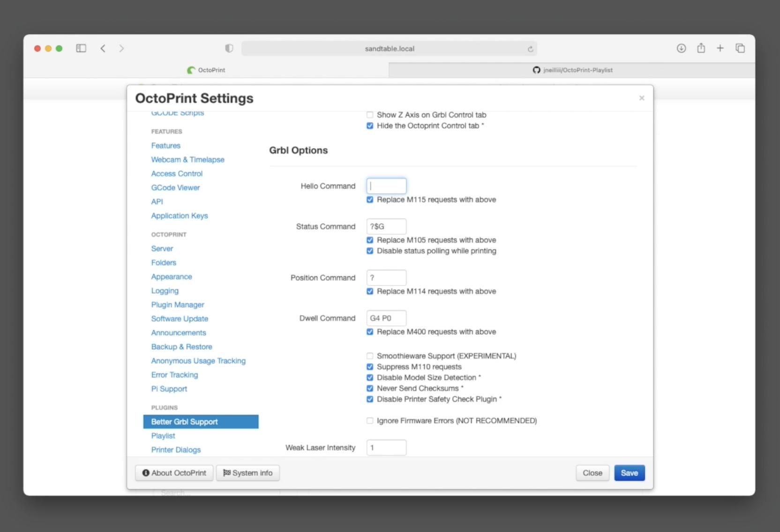Open Pi Support settings

[169, 389]
